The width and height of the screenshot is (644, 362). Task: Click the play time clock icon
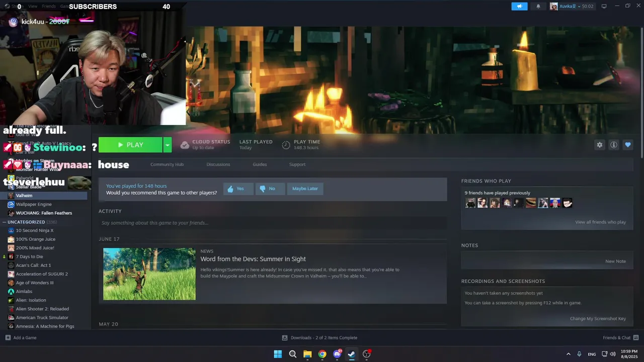click(286, 145)
